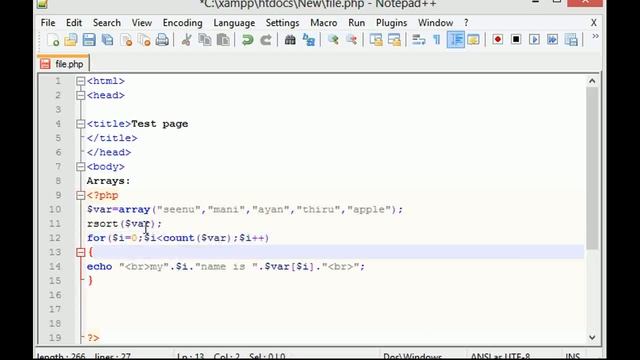
Task: Click the green Undo arrow
Action: tap(247, 40)
